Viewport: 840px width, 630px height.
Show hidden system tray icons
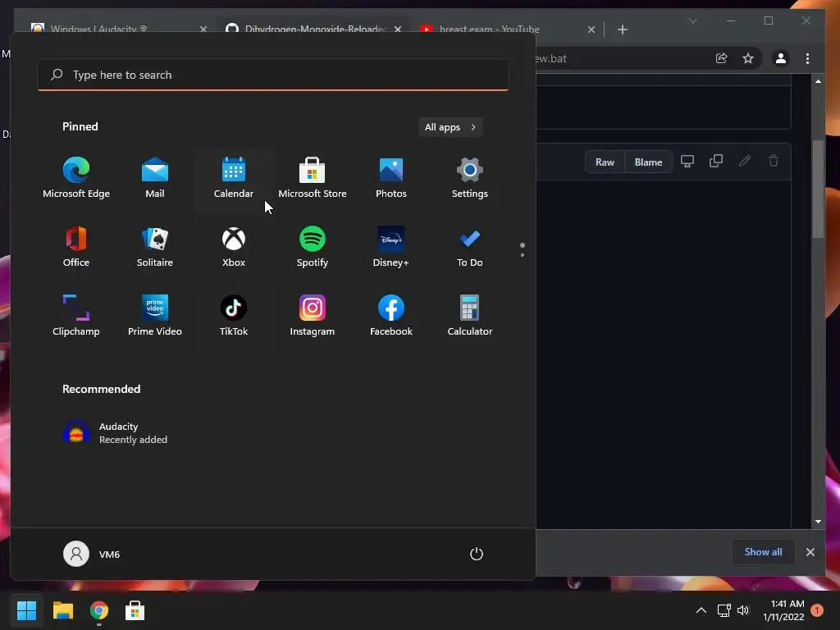pos(701,610)
